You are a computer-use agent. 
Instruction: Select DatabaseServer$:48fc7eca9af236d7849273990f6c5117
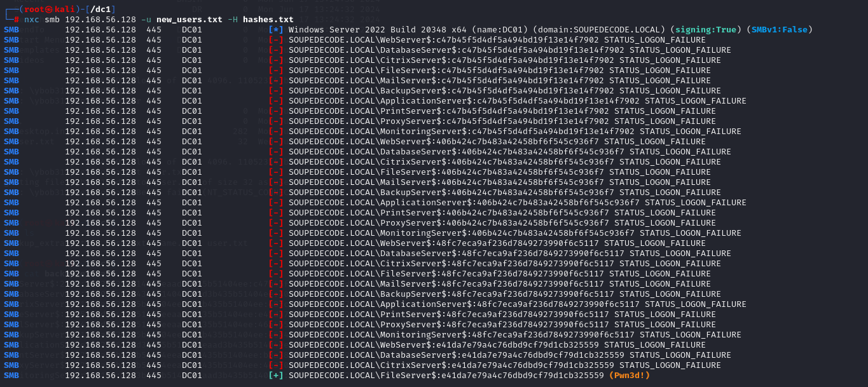[502, 254]
